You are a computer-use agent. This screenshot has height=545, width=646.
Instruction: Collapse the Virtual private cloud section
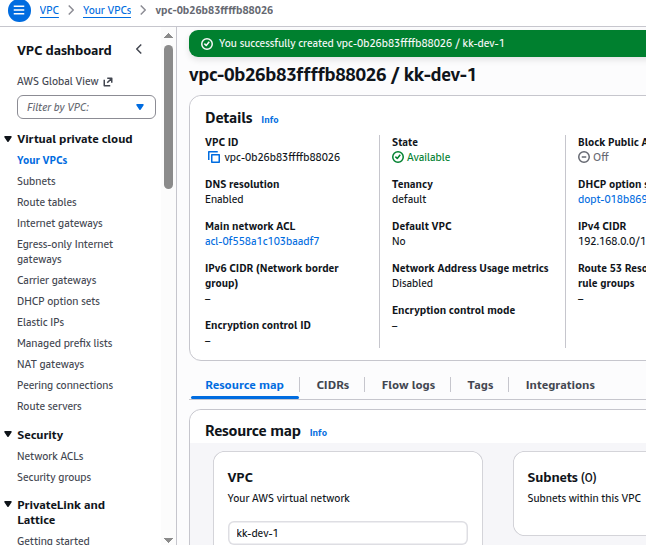coord(8,139)
